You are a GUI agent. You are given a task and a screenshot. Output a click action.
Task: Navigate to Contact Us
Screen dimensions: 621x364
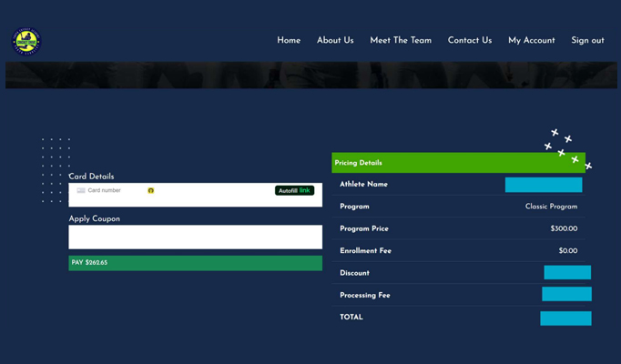(470, 40)
